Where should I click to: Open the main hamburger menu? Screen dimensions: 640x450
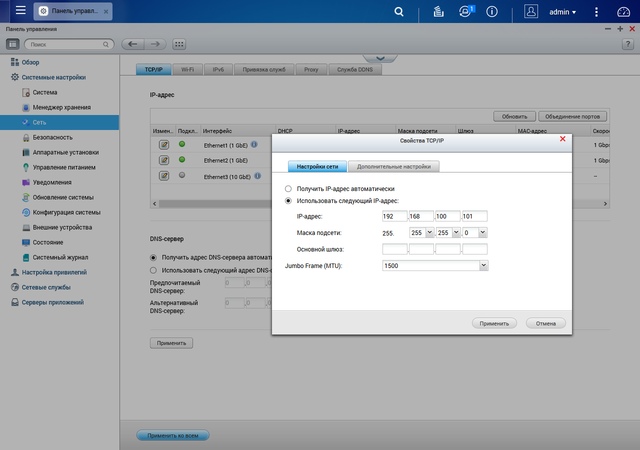click(x=20, y=12)
